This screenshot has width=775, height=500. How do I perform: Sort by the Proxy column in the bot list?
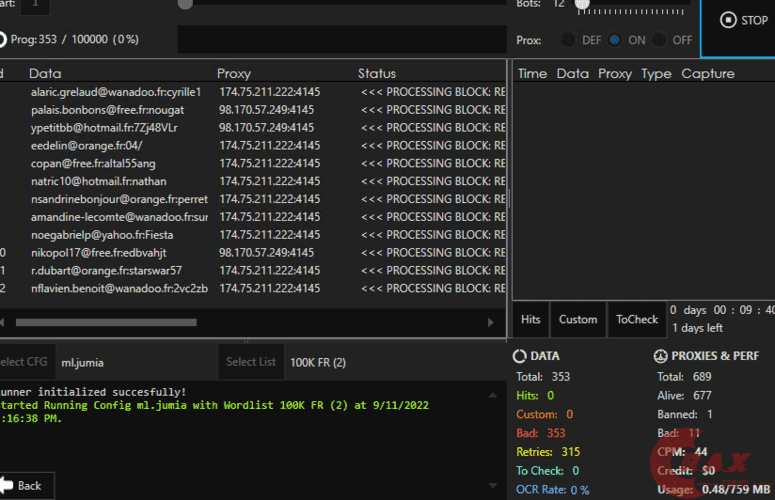click(234, 73)
